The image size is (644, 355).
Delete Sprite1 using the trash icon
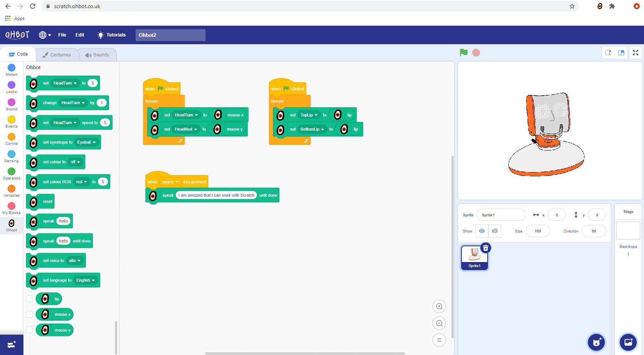coord(486,248)
